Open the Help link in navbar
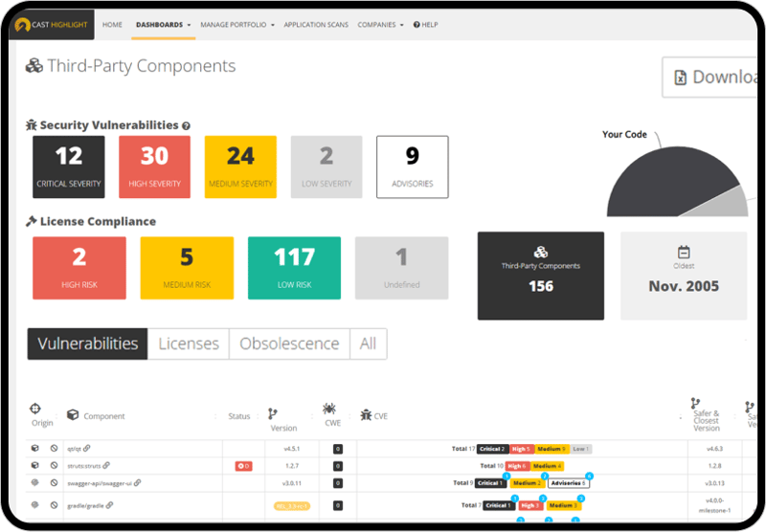The width and height of the screenshot is (766, 532). (425, 25)
